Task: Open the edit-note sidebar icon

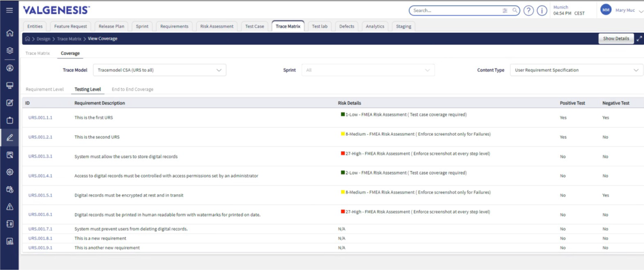Action: 9,102
